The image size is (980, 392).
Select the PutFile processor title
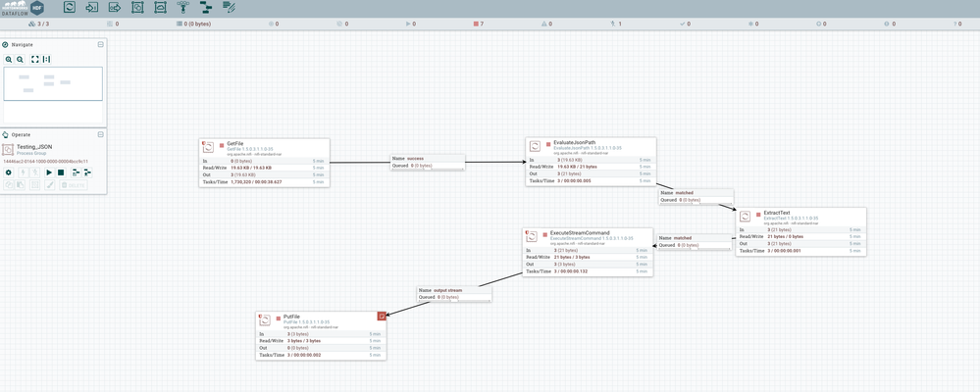[292, 317]
